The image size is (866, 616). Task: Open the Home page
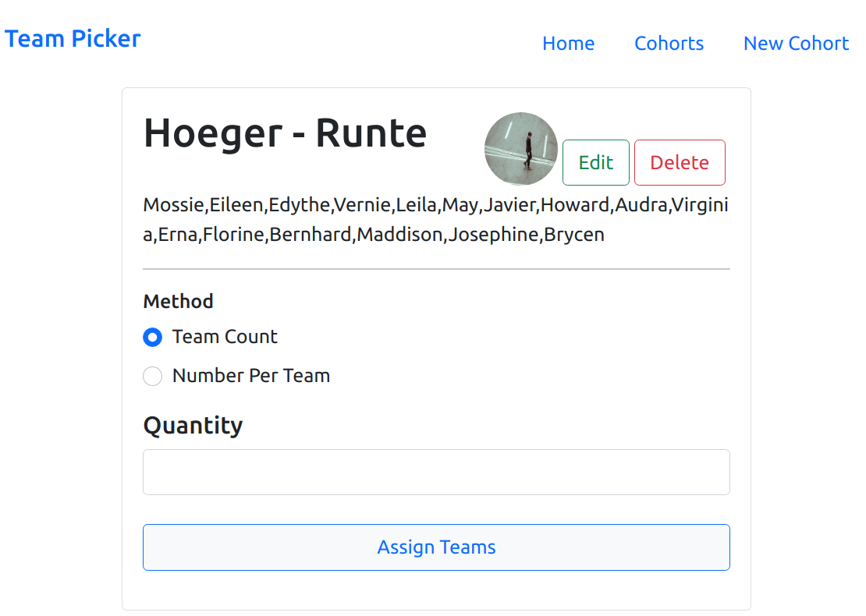(568, 44)
